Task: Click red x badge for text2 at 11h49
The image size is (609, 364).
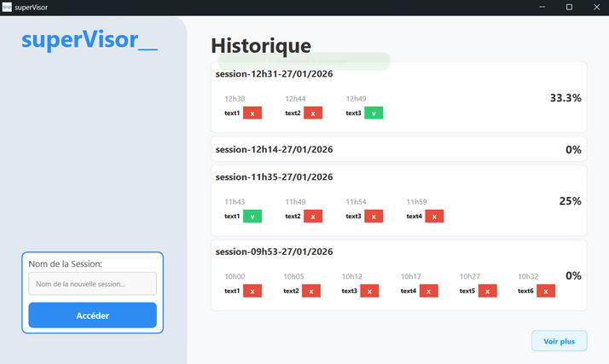Action: (313, 217)
